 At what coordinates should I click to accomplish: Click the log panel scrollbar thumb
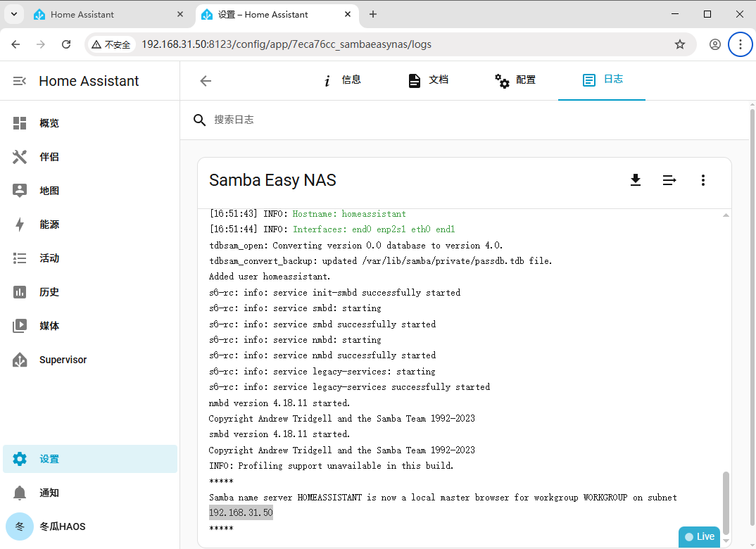click(726, 503)
